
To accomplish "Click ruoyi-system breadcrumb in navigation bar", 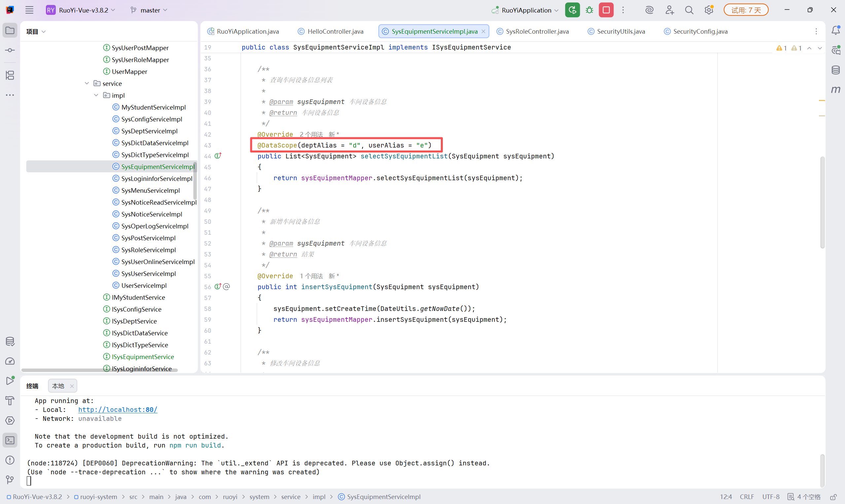I will pyautogui.click(x=95, y=497).
